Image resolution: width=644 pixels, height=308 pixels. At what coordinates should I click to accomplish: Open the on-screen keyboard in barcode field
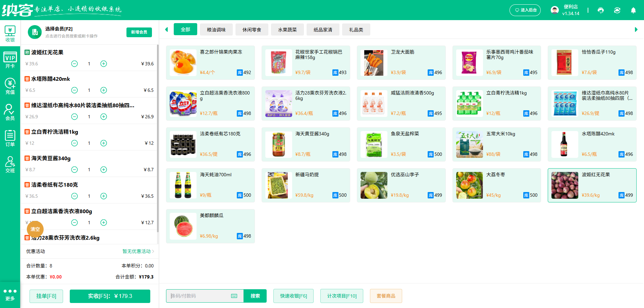click(234, 296)
